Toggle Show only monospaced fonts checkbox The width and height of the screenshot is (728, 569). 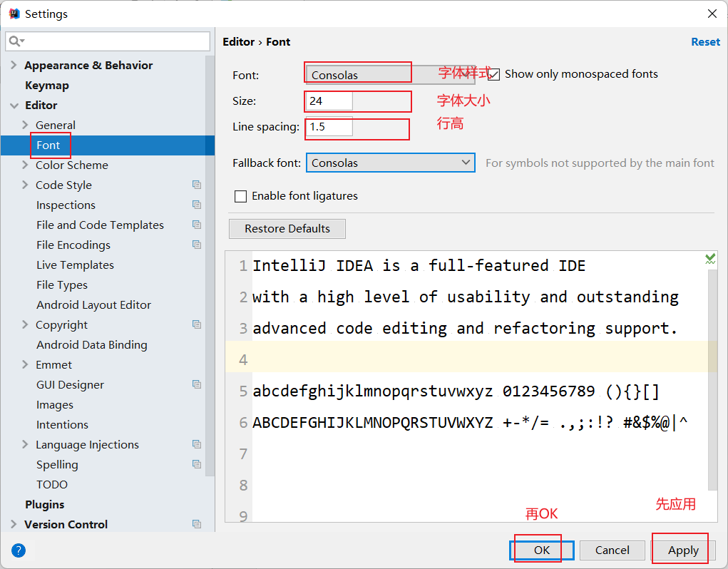(494, 74)
